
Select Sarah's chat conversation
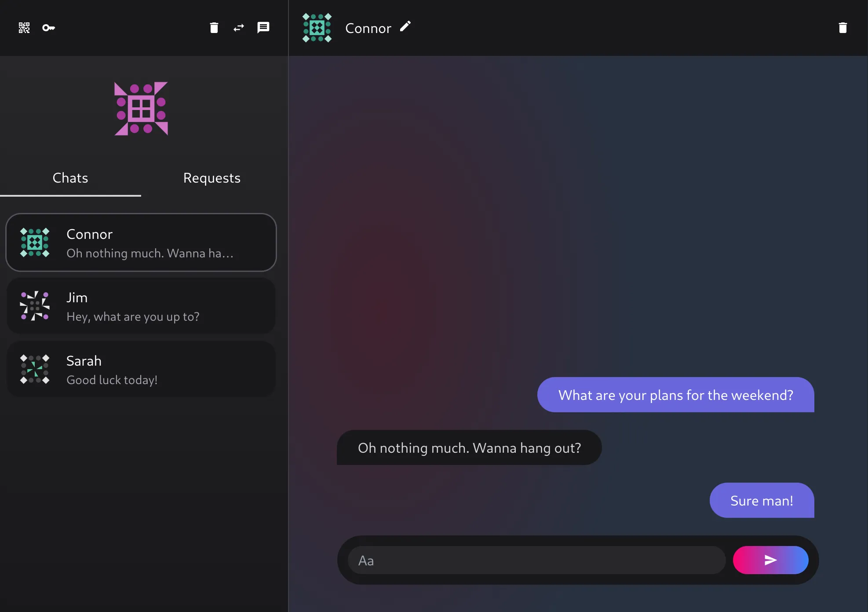(141, 369)
